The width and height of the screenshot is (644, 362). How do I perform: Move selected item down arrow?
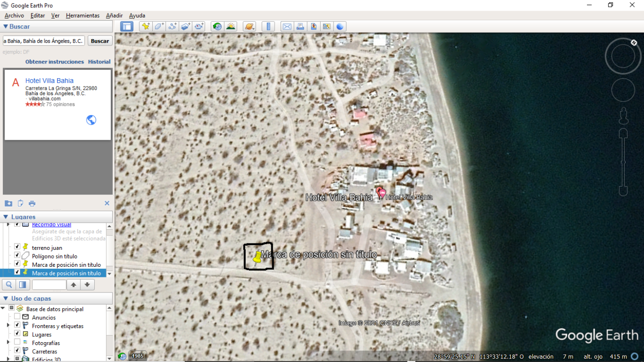coord(87,285)
